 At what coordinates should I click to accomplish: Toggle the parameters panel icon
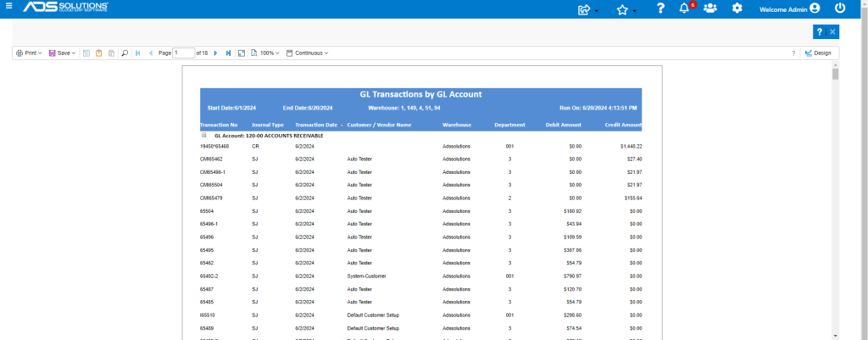(x=98, y=53)
